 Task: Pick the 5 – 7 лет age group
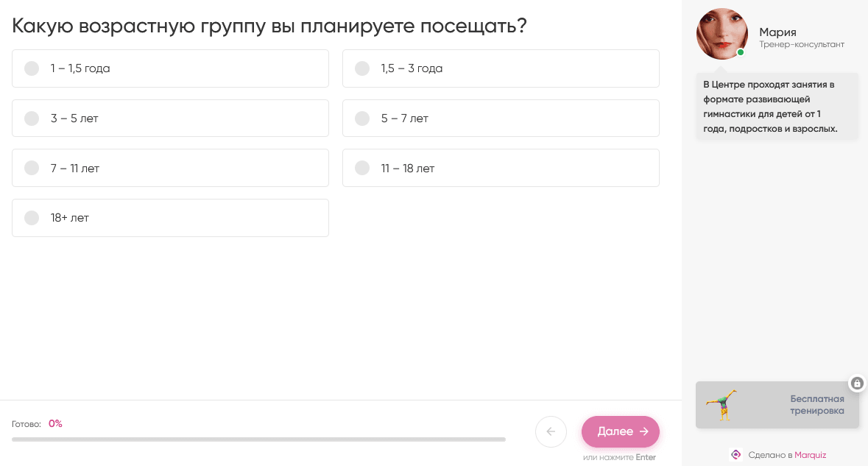coord(362,119)
